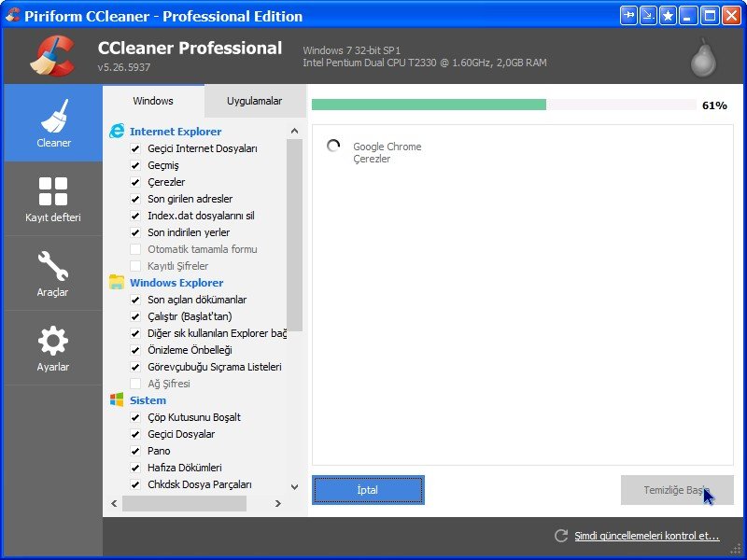The height and width of the screenshot is (560, 747).
Task: Click the Sistem Windows flag icon
Action: (x=117, y=399)
